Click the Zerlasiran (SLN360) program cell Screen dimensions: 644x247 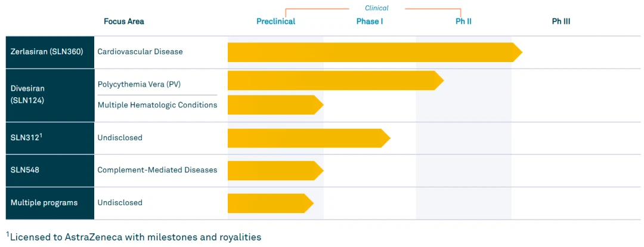pos(49,52)
